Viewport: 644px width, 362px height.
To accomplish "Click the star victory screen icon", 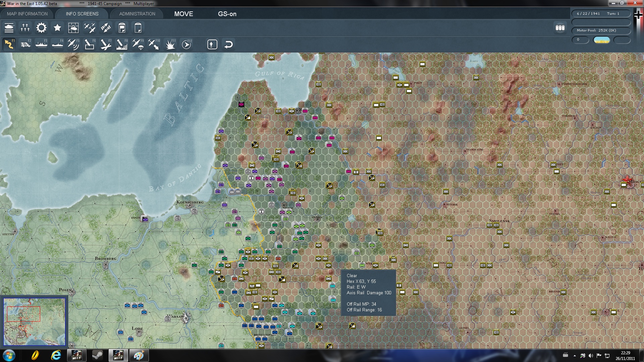I will click(x=57, y=28).
